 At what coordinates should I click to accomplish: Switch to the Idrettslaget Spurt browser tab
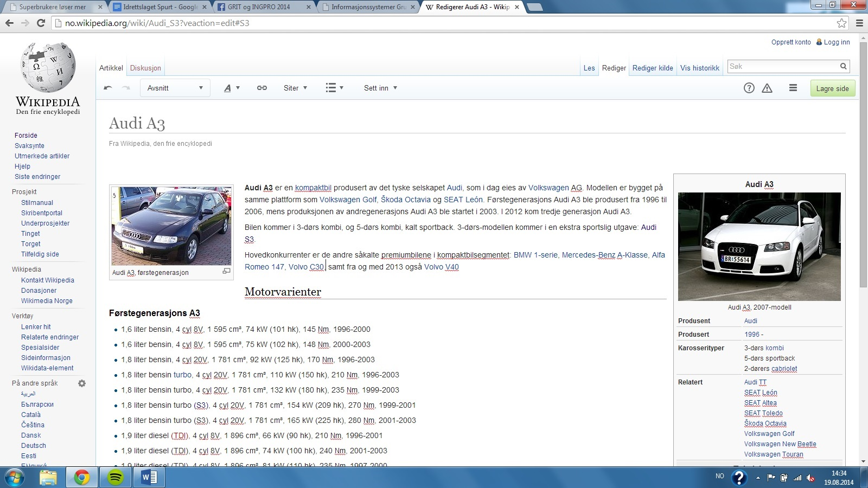(x=160, y=7)
